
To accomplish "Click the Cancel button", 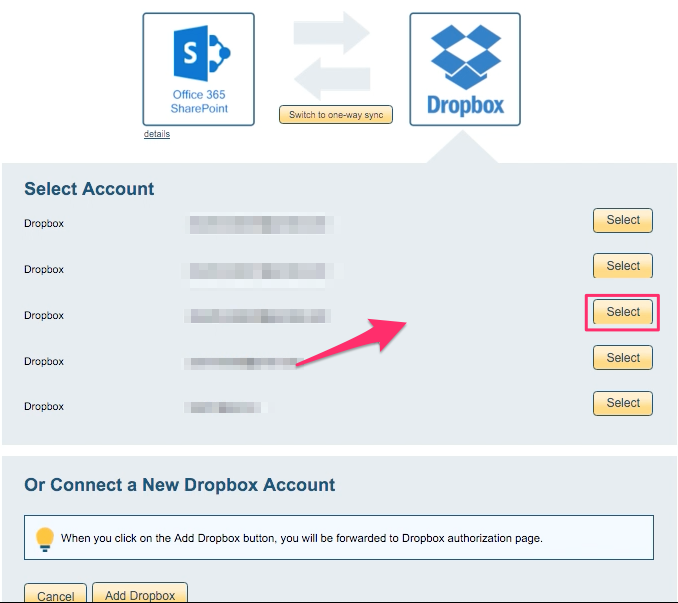I will 55,594.
